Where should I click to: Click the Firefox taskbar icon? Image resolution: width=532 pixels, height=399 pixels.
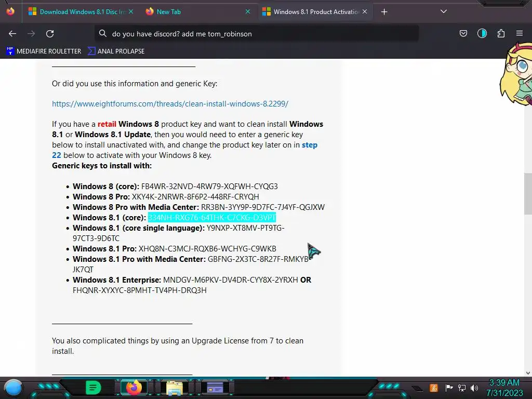click(134, 388)
